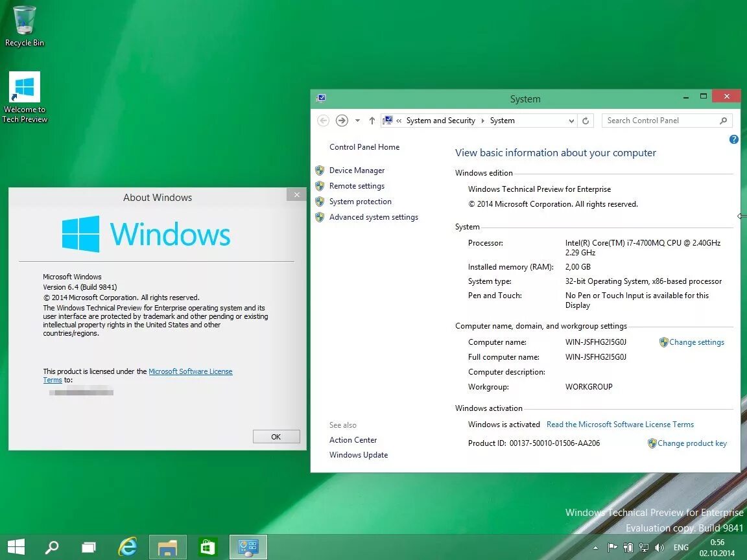Select the processor value text
Screen dimensions: 747x560
pyautogui.click(x=643, y=248)
